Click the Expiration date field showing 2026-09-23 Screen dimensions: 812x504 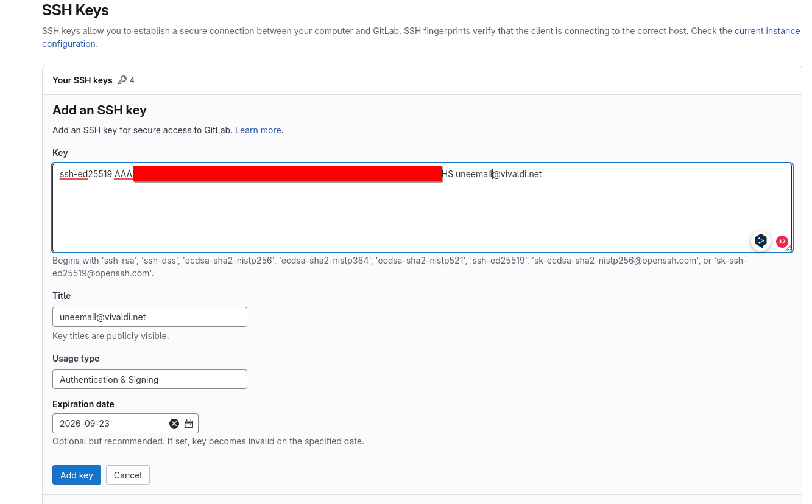110,424
